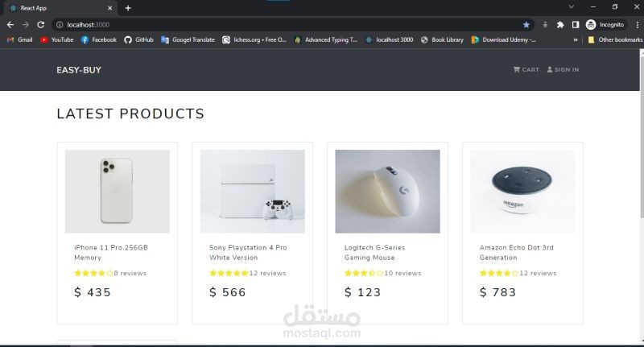The height and width of the screenshot is (347, 644).
Task: Reload the page with refresh icon
Action: 41,25
